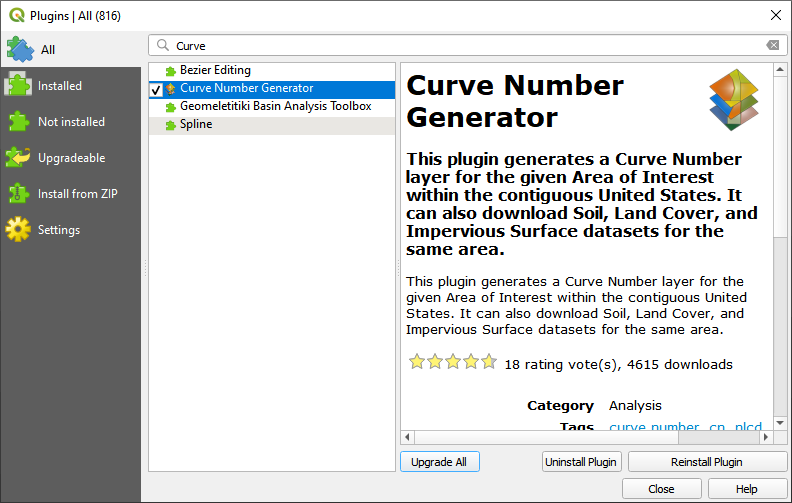Viewport: 792px width, 503px height.
Task: Open plugin manager Settings tab
Action: [x=58, y=230]
